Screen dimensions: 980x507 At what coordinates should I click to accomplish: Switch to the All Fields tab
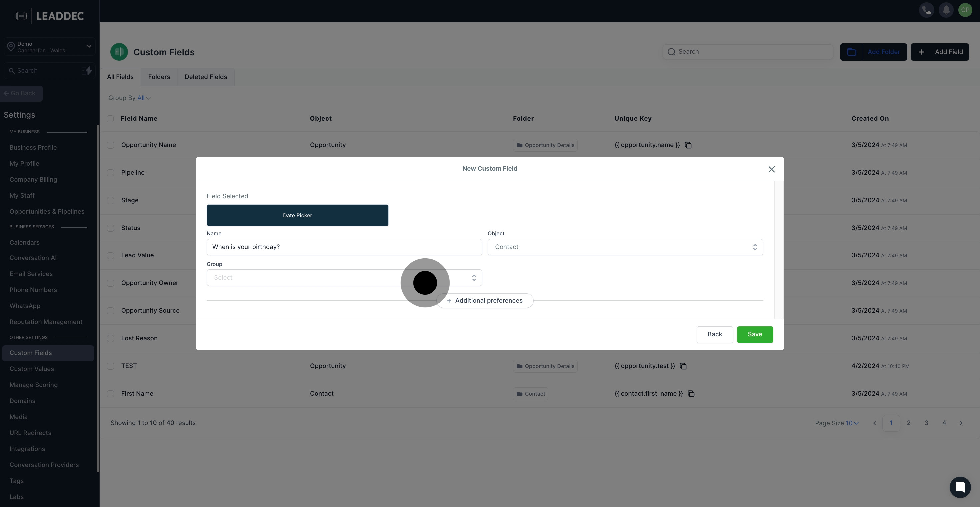click(x=120, y=77)
